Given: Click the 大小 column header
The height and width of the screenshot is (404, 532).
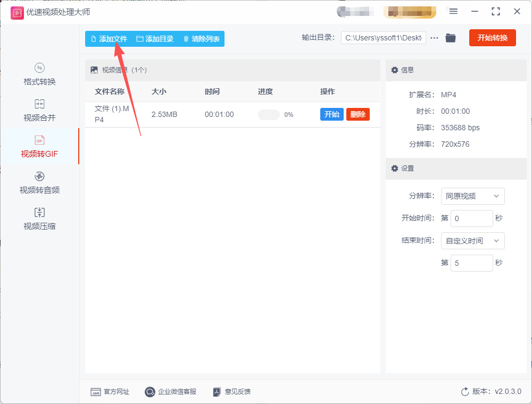Looking at the screenshot, I should click(159, 91).
